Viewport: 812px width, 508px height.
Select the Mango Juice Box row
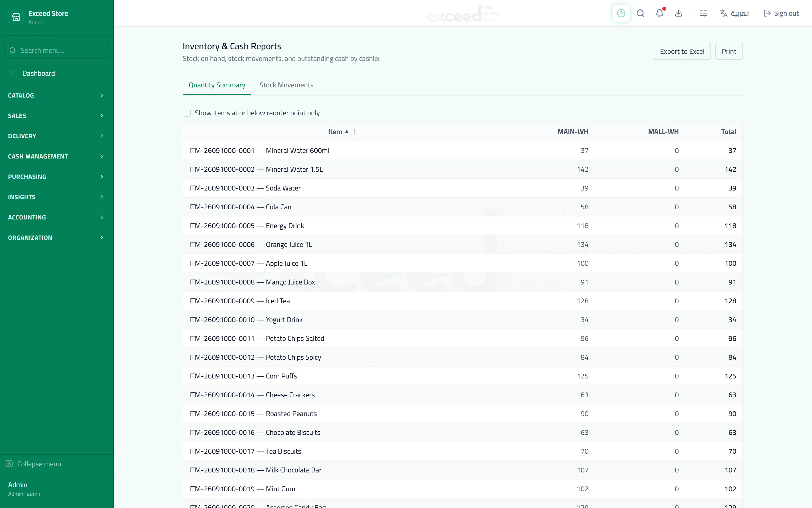[x=463, y=282]
